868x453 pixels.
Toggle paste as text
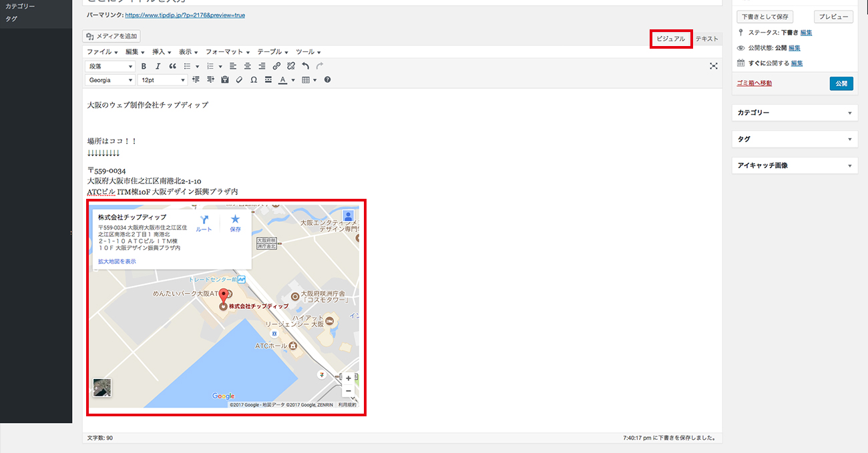[x=225, y=79]
